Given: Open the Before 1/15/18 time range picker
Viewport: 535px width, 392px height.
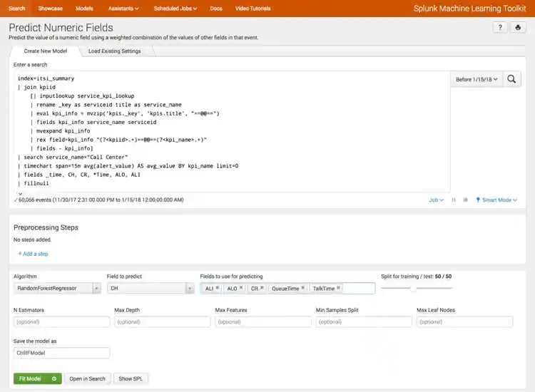Looking at the screenshot, I should pyautogui.click(x=477, y=80).
